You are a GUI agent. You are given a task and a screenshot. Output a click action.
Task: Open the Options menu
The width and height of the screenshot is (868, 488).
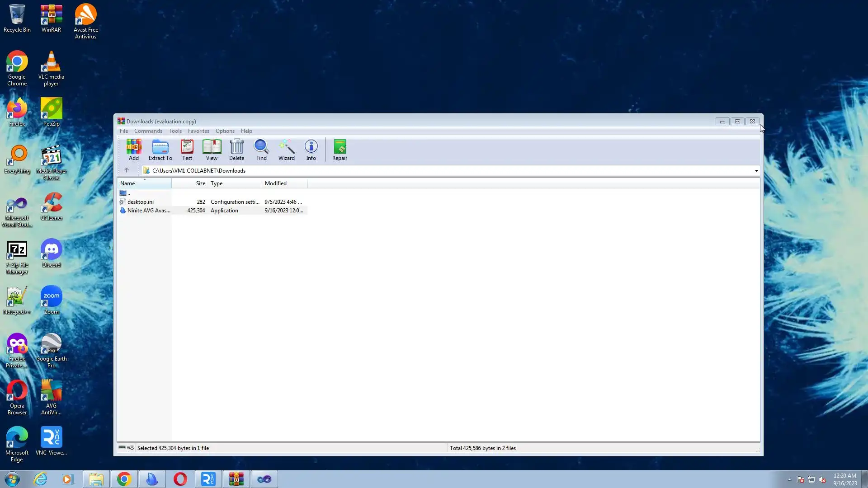point(225,131)
